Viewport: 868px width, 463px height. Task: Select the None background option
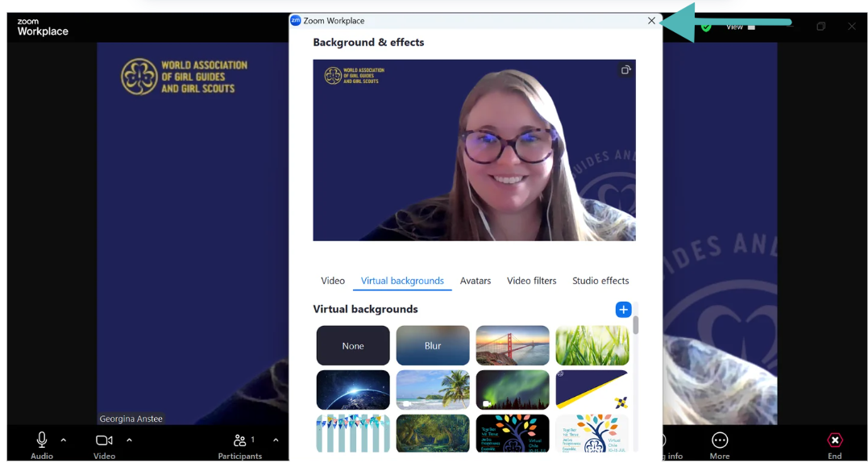click(x=353, y=345)
